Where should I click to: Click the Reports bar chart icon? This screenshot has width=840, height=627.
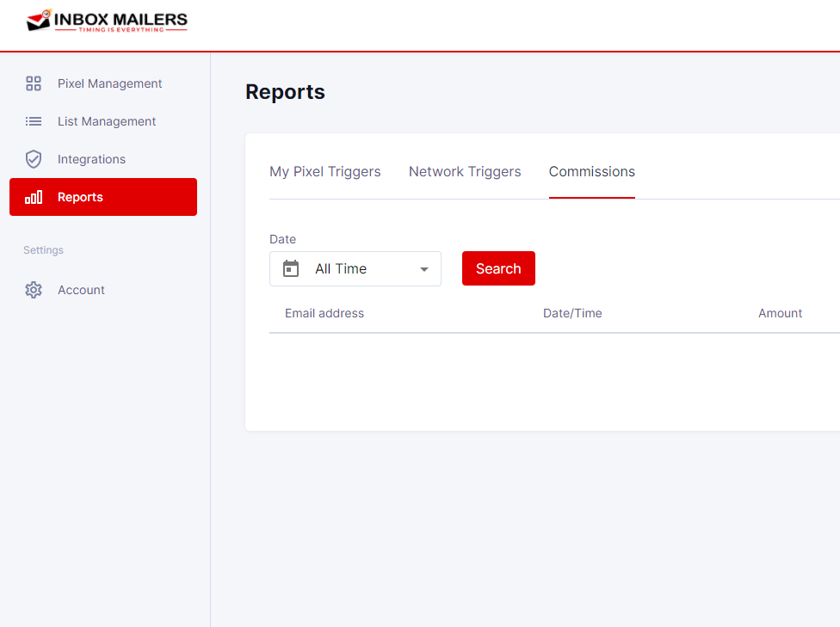[x=34, y=197]
